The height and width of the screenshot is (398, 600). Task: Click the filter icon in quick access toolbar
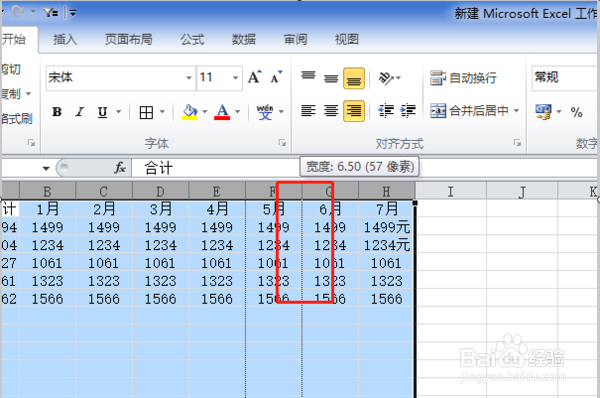click(51, 13)
